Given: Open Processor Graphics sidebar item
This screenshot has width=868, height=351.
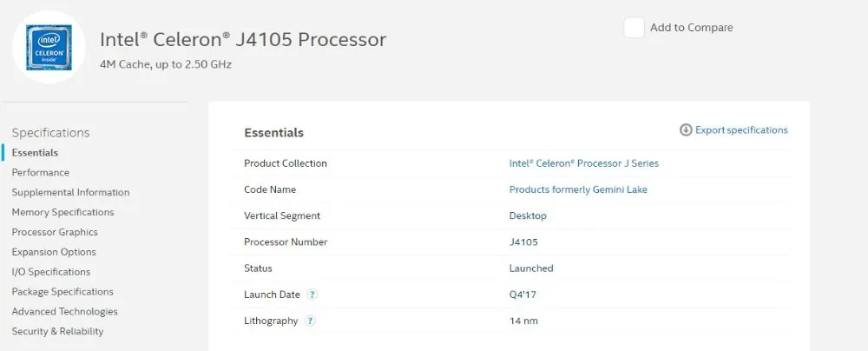Looking at the screenshot, I should click(55, 233).
